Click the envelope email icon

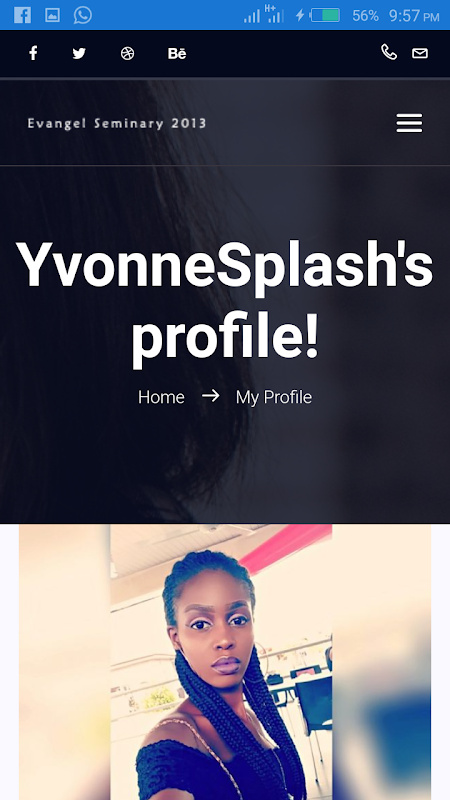420,53
